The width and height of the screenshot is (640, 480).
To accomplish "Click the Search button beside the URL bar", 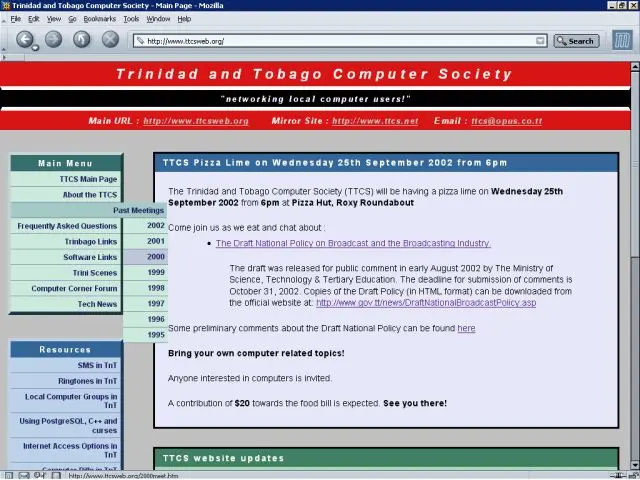I will click(x=576, y=41).
